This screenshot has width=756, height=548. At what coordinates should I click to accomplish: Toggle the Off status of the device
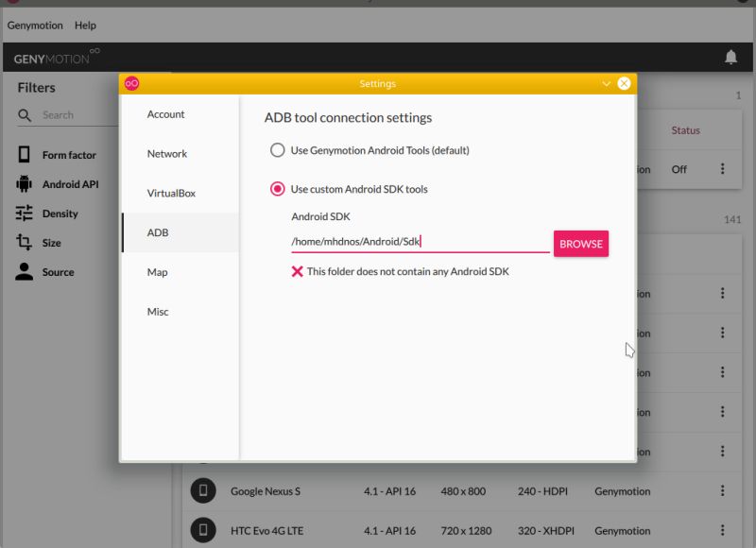pos(679,169)
